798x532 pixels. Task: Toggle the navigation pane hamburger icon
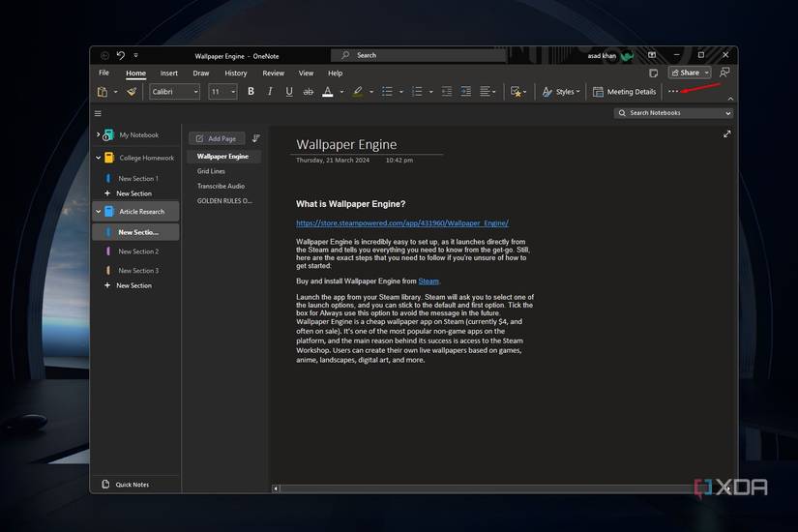(x=98, y=113)
